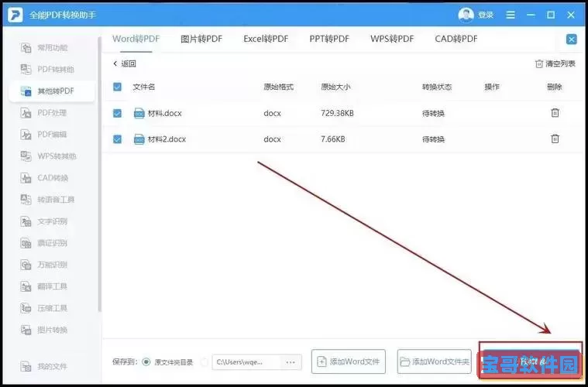Viewport: 588px width, 387px height.
Task: Click the 文件名 column header
Action: click(143, 87)
